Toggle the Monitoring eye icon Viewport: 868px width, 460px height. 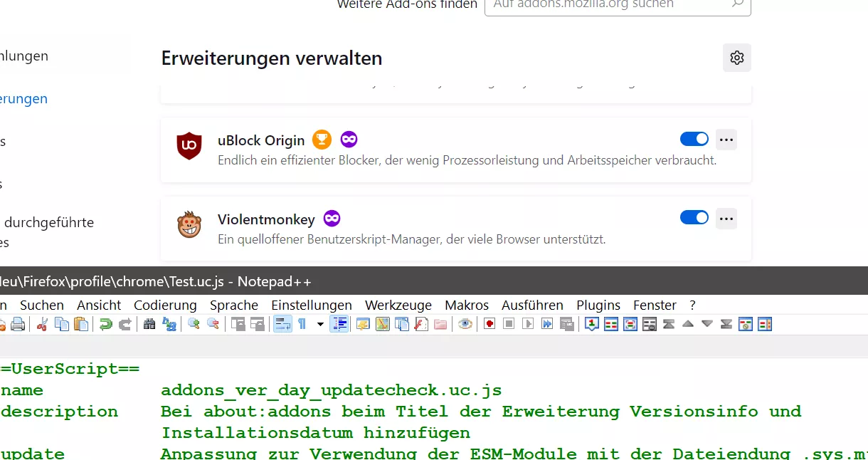point(465,324)
